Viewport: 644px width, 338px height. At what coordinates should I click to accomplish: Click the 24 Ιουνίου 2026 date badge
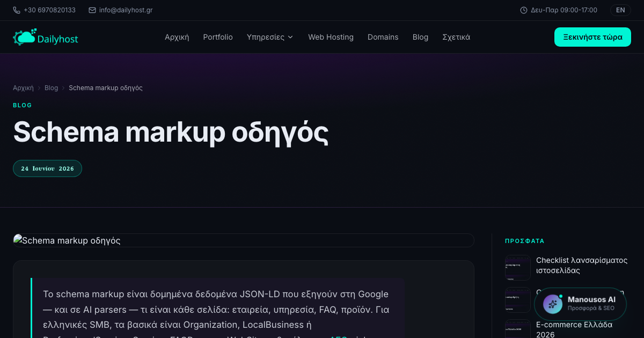pyautogui.click(x=47, y=168)
